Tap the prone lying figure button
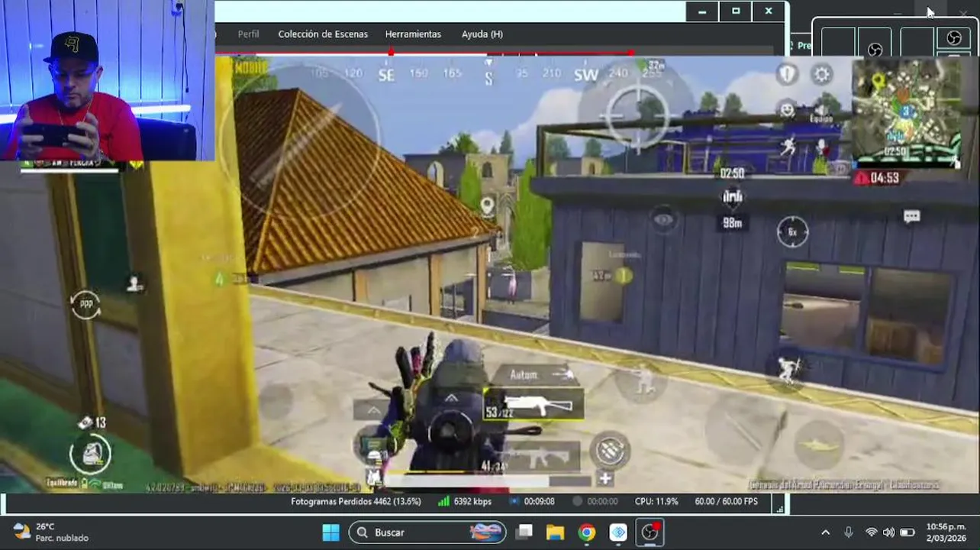Viewport: 980px width, 550px height. pyautogui.click(x=819, y=445)
